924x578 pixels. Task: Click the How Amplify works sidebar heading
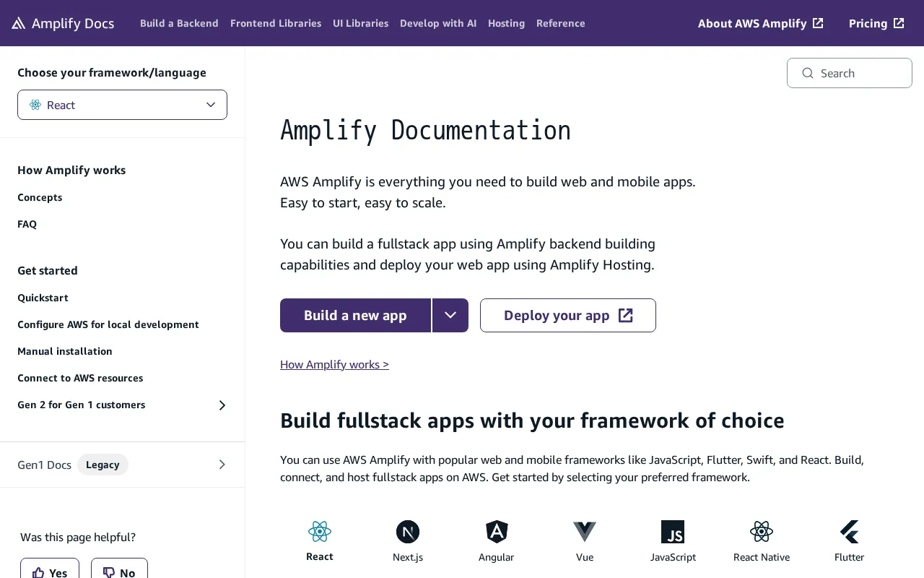[x=71, y=170]
